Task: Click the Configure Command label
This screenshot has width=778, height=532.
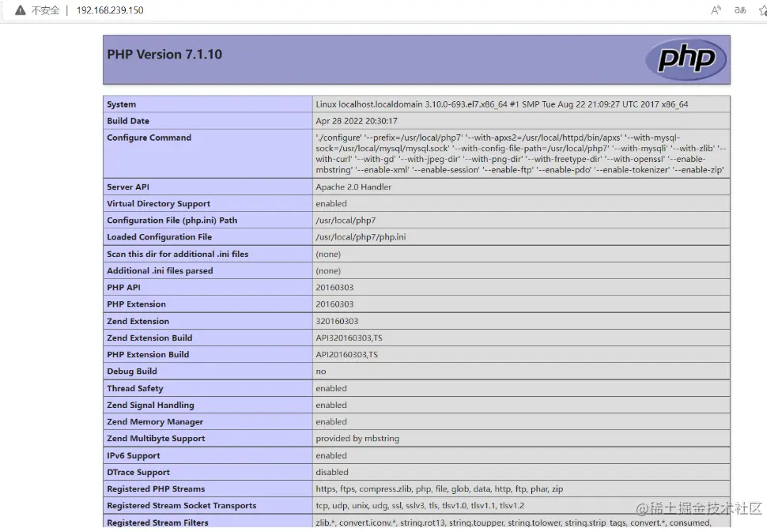Action: tap(149, 138)
